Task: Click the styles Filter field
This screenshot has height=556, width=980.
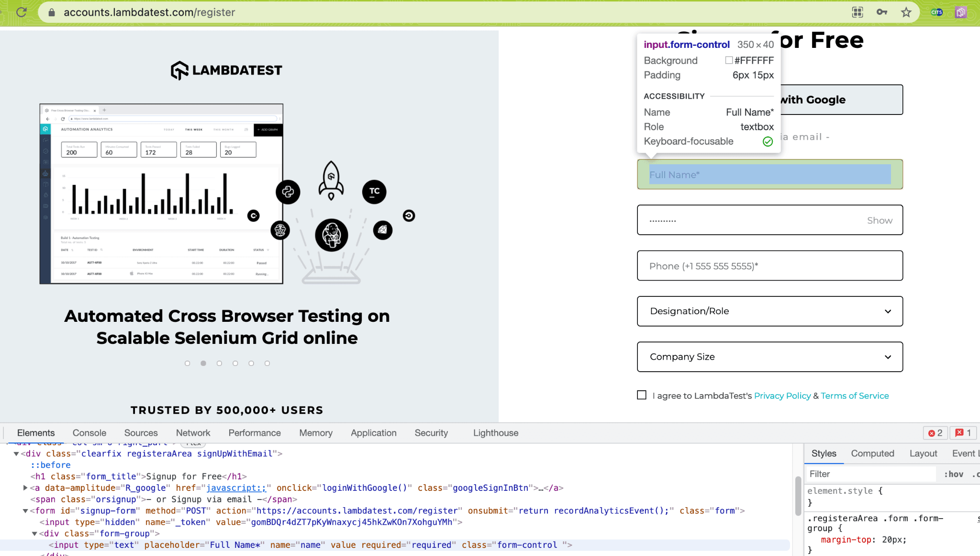Action: point(871,474)
